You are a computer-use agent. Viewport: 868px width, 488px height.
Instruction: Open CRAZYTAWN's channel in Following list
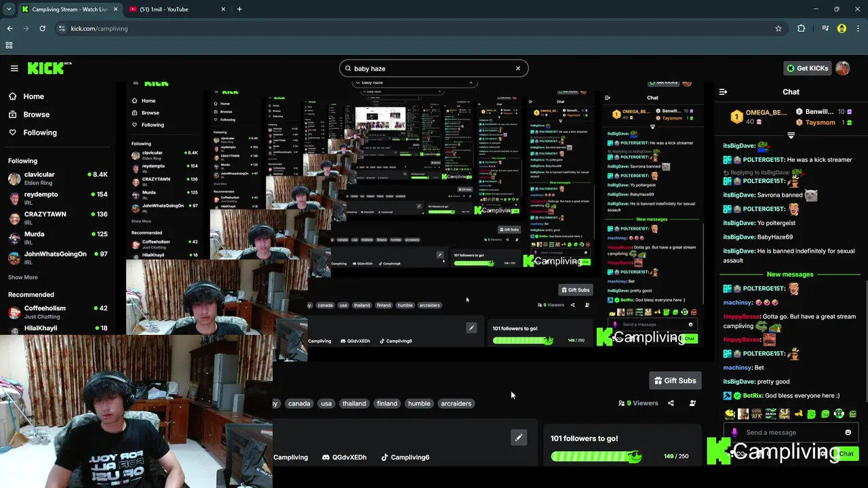pyautogui.click(x=58, y=218)
